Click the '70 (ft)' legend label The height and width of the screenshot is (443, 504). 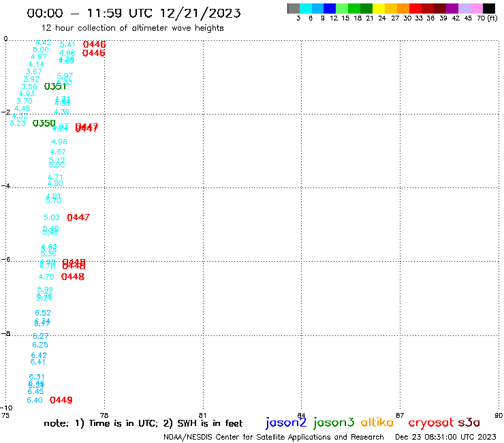tap(487, 18)
